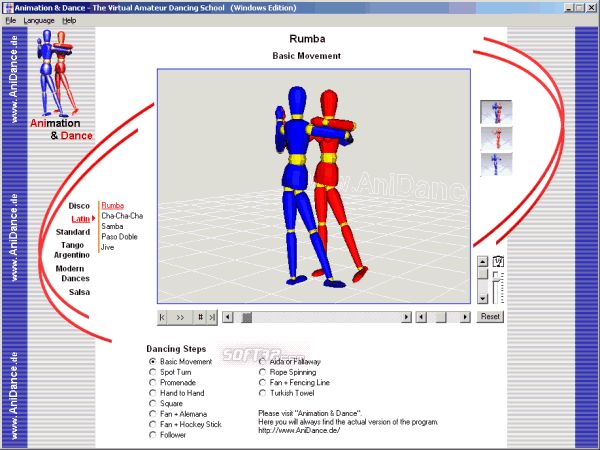Click the 3D dance animation viewport

pyautogui.click(x=314, y=186)
